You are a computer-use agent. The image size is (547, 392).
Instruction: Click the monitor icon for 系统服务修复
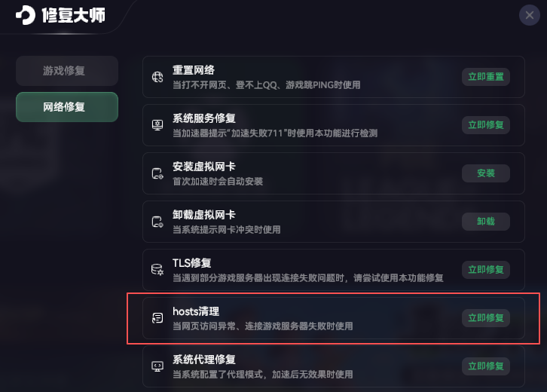(157, 125)
